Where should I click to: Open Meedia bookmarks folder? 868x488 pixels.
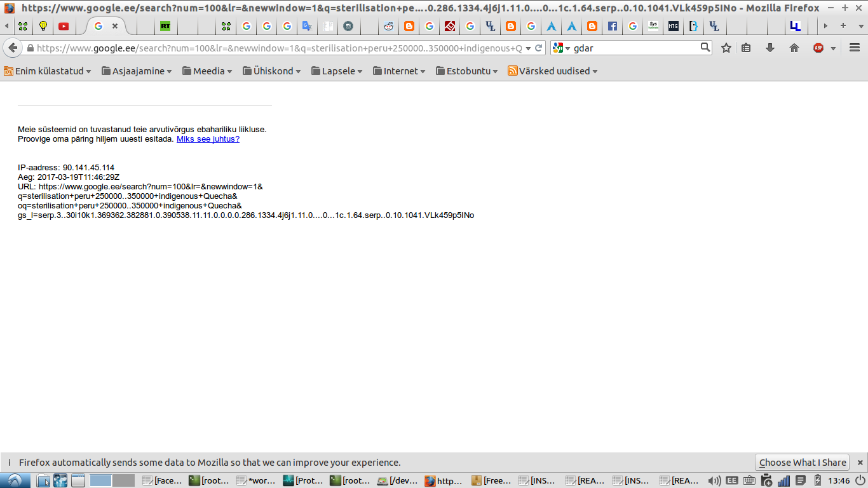point(208,71)
